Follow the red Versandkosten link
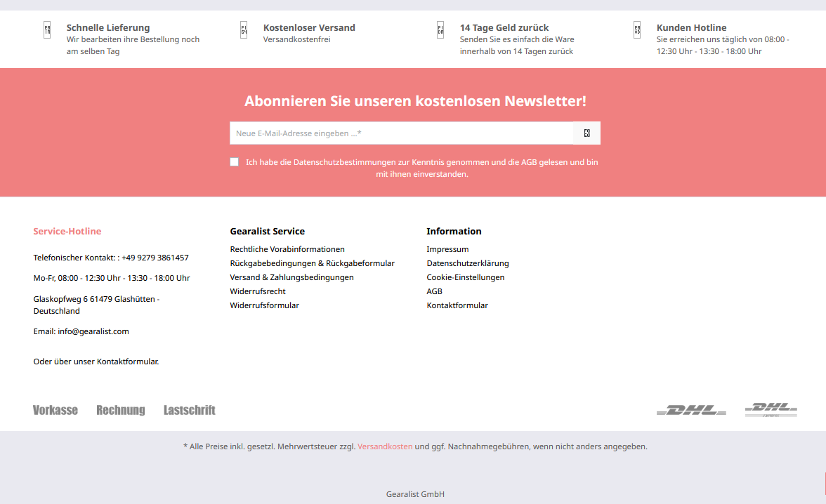 [385, 446]
